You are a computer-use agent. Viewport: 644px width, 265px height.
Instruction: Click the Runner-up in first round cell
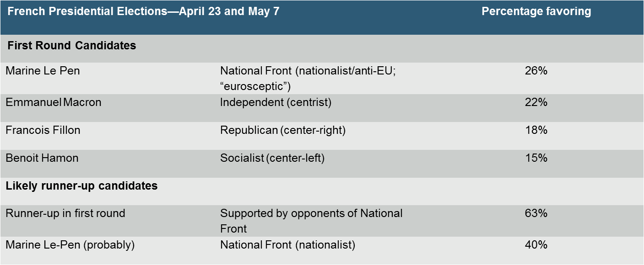pos(65,213)
